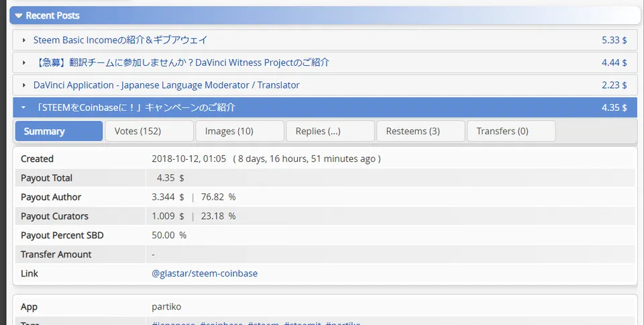Screen dimensions: 644x325
Task: Select the 4.44 $ payout value
Action: click(614, 63)
